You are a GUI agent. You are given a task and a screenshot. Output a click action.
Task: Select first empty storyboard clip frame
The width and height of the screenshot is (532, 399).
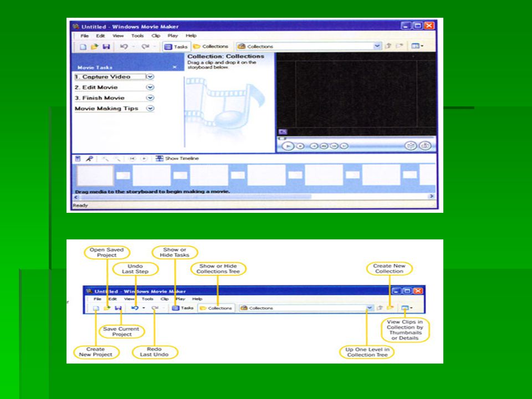[x=95, y=175]
